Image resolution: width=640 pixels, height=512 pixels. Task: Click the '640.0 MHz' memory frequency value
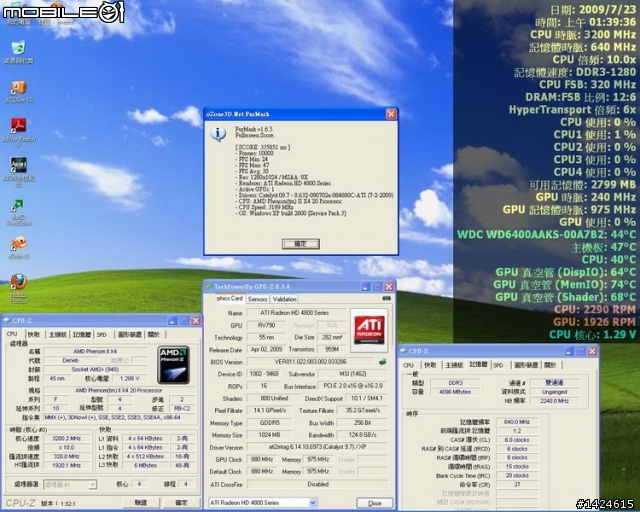[x=517, y=422]
